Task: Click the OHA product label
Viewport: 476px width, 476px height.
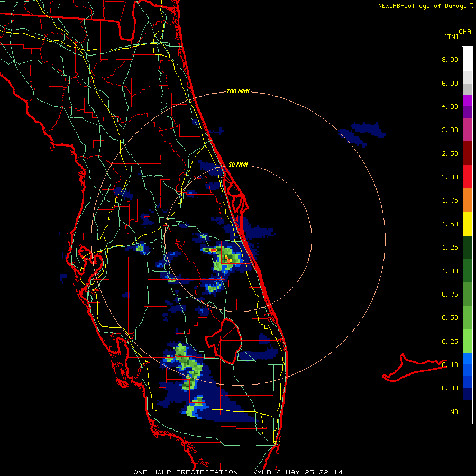Action: pyautogui.click(x=465, y=32)
